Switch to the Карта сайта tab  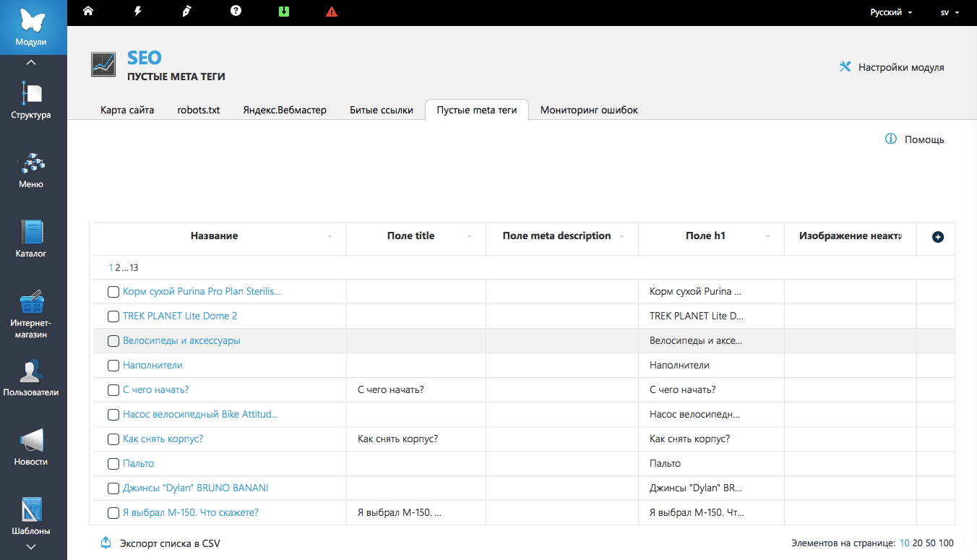coord(127,110)
